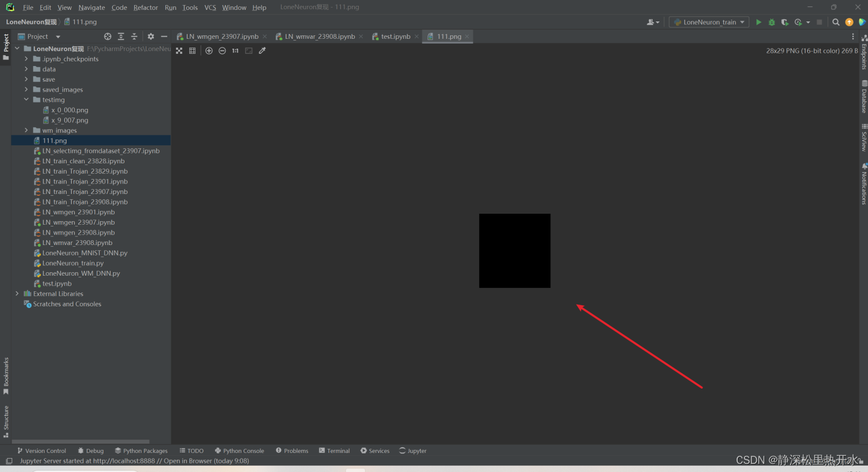Open the SciView side panel
Screen dimensions: 868x472
864,138
